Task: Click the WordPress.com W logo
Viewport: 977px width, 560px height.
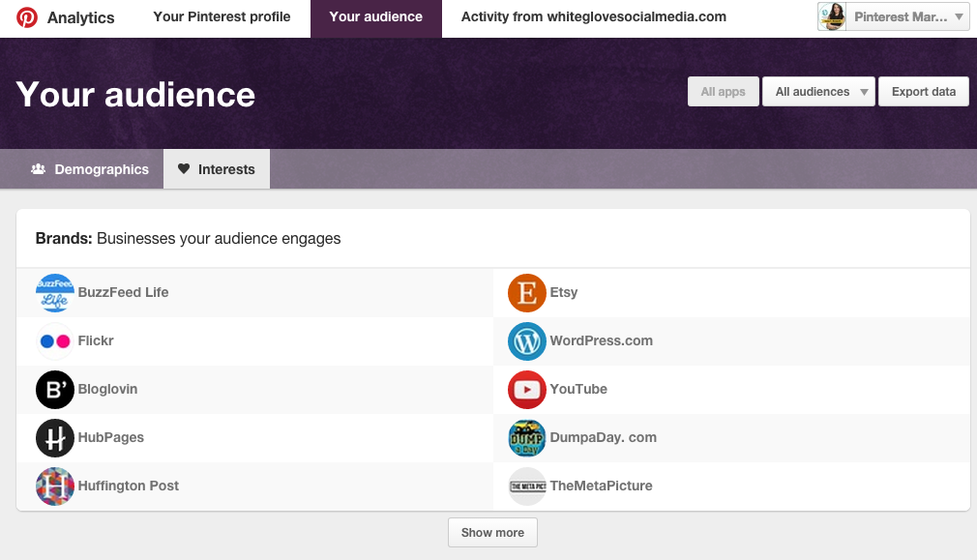Action: [527, 341]
